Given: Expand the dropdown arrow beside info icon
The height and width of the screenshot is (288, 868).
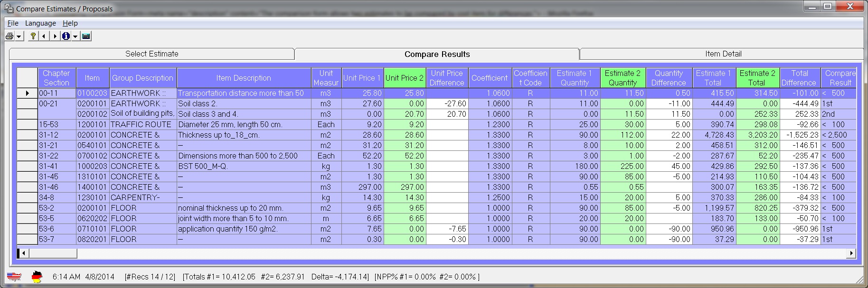Looking at the screenshot, I should click(x=75, y=37).
